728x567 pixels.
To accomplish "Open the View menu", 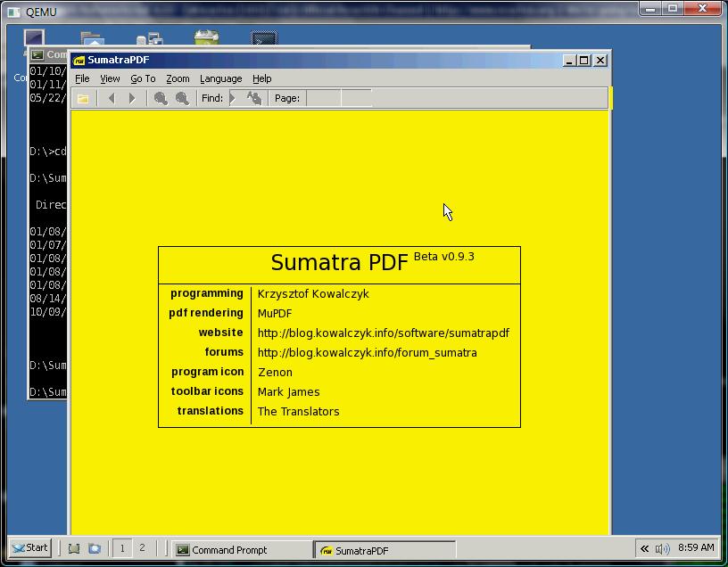I will pyautogui.click(x=110, y=78).
